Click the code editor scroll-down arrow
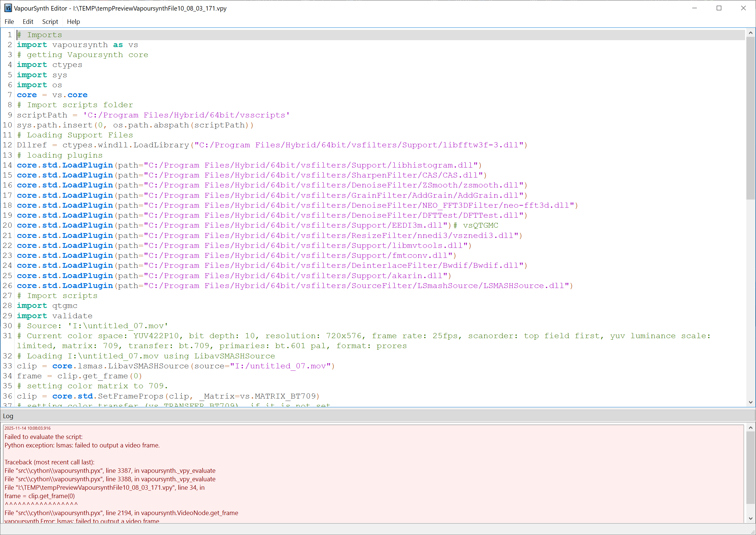The height and width of the screenshot is (535, 756). (750, 402)
